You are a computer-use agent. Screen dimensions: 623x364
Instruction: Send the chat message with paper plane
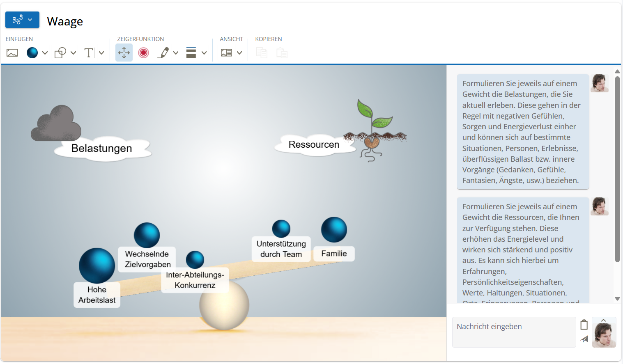pos(584,339)
